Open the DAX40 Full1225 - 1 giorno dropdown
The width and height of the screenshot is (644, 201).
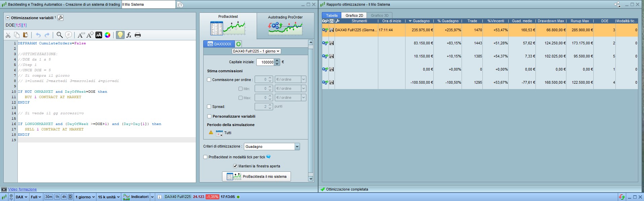pos(256,51)
